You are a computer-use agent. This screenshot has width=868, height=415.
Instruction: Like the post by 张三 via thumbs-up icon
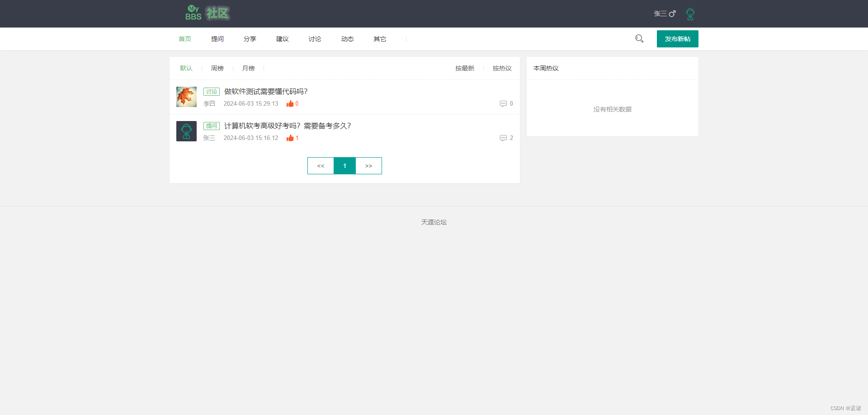289,138
